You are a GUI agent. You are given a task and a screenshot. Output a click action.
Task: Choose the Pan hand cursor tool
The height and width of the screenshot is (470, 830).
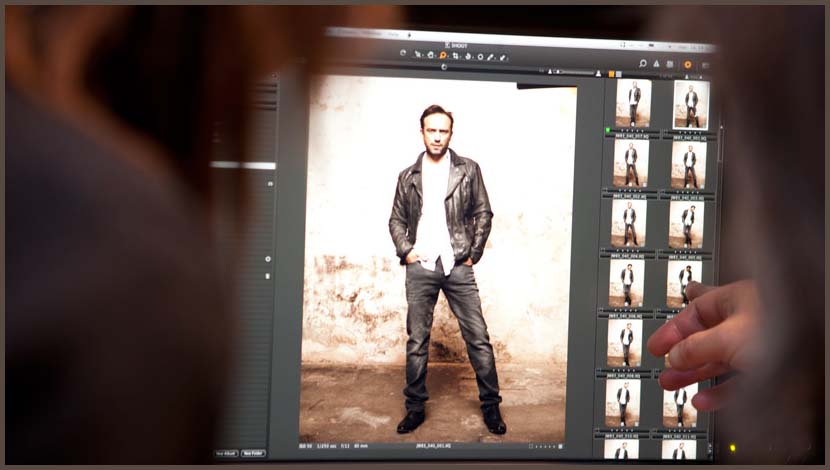pos(430,54)
